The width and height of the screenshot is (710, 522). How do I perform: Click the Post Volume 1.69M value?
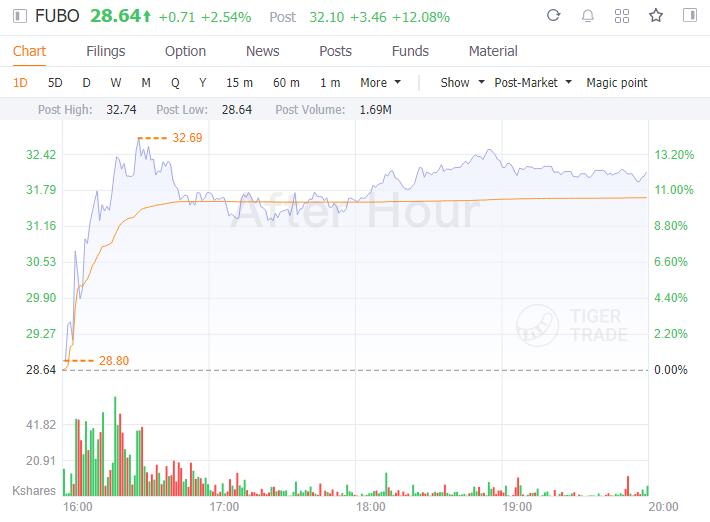tap(375, 110)
